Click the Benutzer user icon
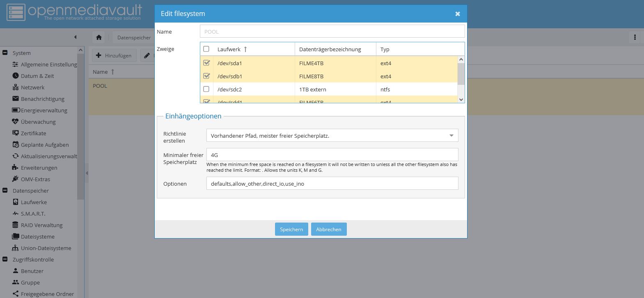Viewport: 644px width, 298px height. click(16, 271)
